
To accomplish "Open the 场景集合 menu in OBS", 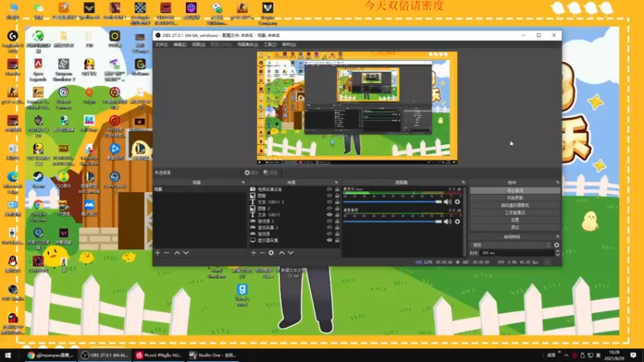I will tap(248, 44).
